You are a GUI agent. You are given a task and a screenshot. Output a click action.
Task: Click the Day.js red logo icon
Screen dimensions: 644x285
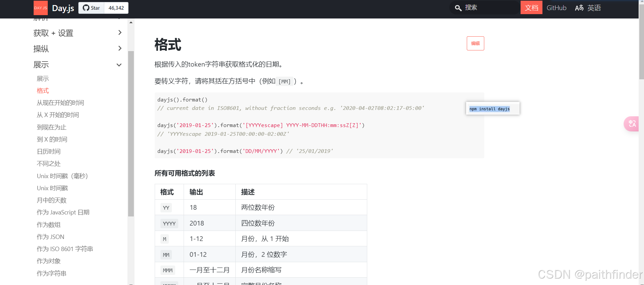click(x=41, y=8)
